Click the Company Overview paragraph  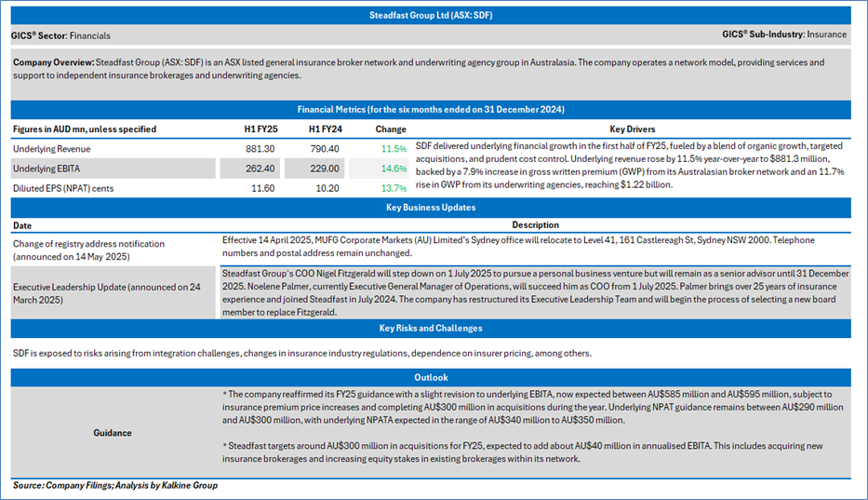point(419,69)
